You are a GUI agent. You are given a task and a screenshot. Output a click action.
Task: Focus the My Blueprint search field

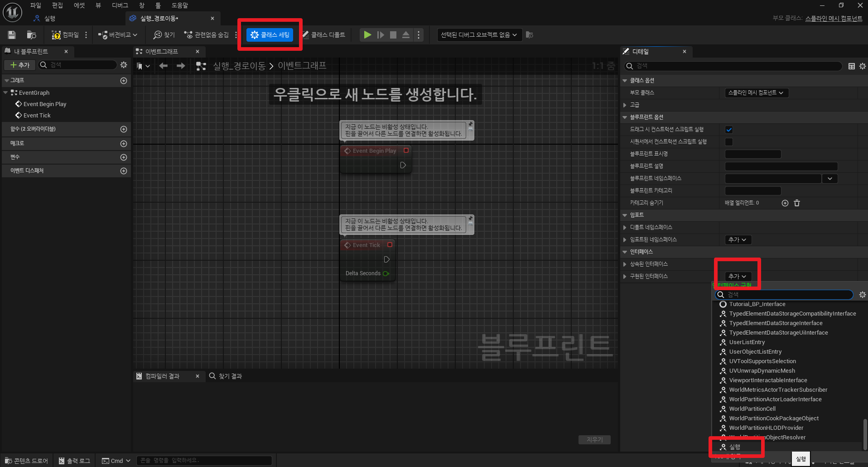pos(78,65)
